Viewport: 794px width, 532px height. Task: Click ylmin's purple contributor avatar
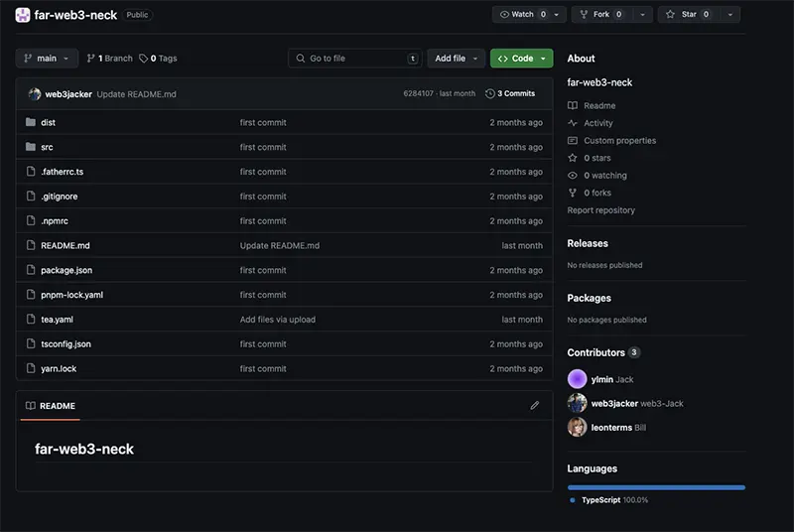coord(577,378)
